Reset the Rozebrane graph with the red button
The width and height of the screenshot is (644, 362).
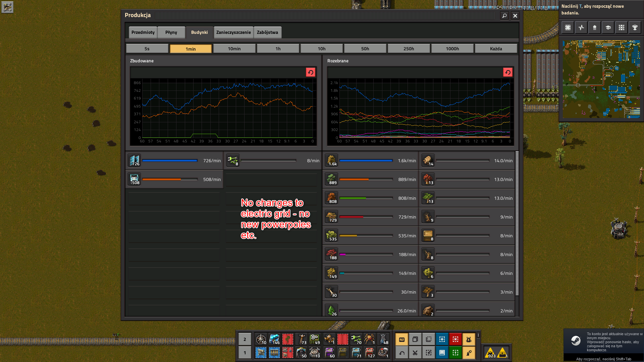click(x=508, y=72)
